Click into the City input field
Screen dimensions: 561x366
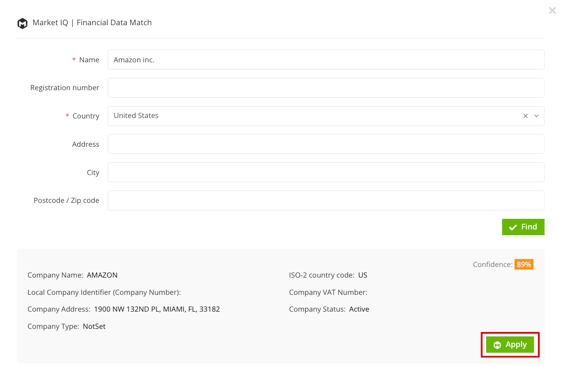tap(326, 172)
